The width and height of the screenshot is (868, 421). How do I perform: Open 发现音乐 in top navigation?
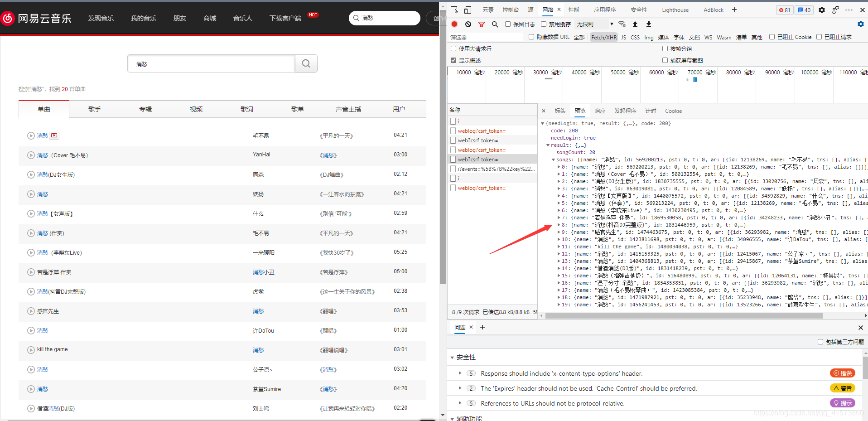tap(101, 18)
